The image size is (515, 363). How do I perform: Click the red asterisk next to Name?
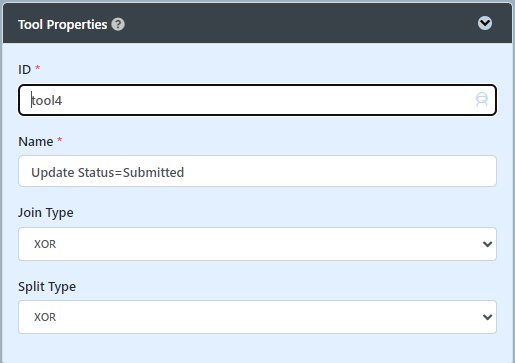coord(59,139)
